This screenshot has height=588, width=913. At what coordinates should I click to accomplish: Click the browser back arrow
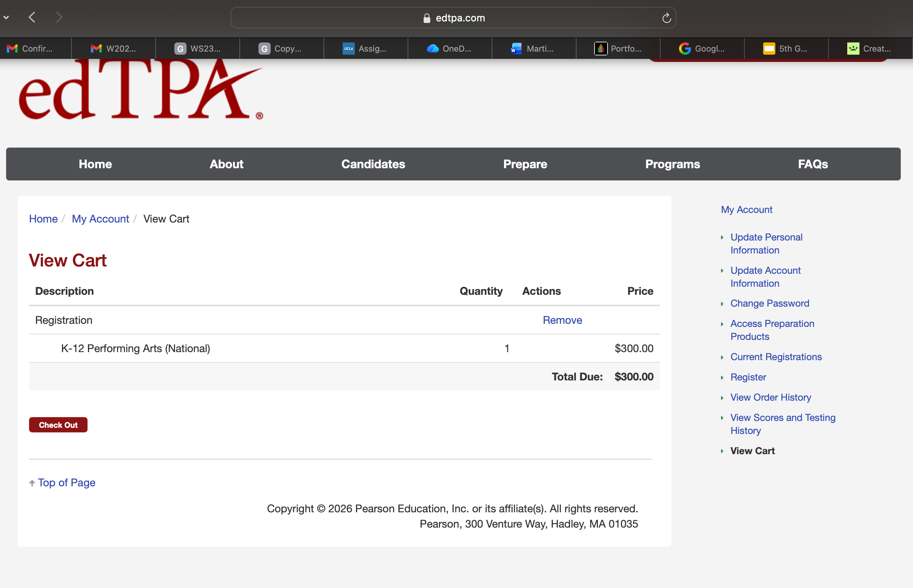coord(32,17)
